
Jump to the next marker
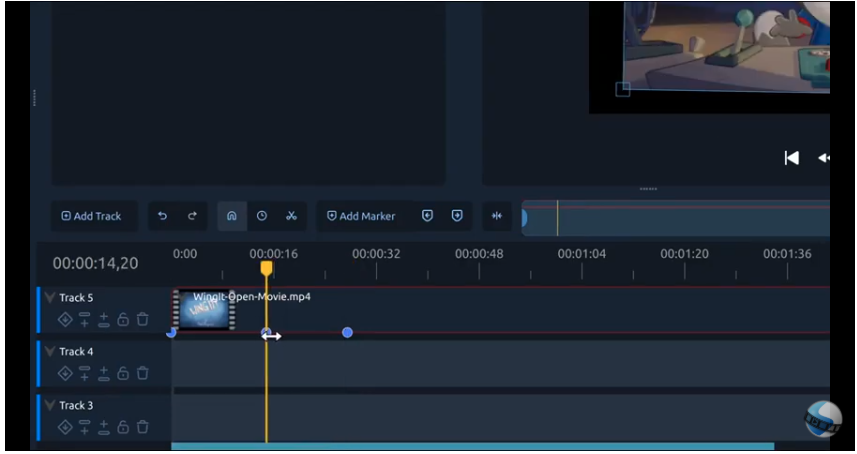point(457,216)
